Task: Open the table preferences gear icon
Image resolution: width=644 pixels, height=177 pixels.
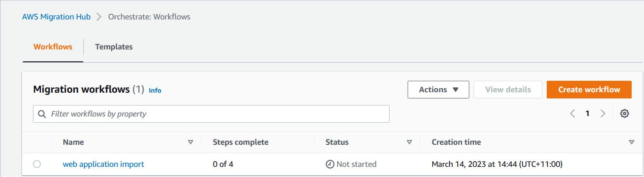Action: click(x=624, y=113)
